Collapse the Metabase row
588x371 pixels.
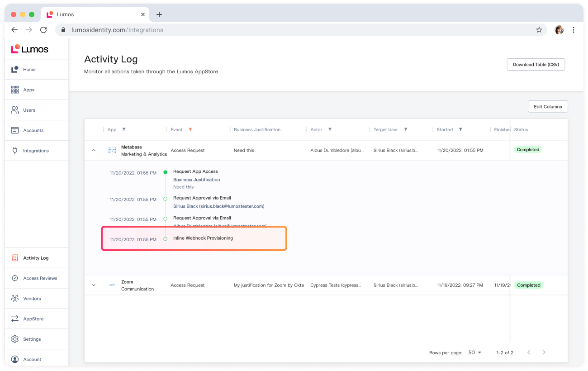point(94,150)
